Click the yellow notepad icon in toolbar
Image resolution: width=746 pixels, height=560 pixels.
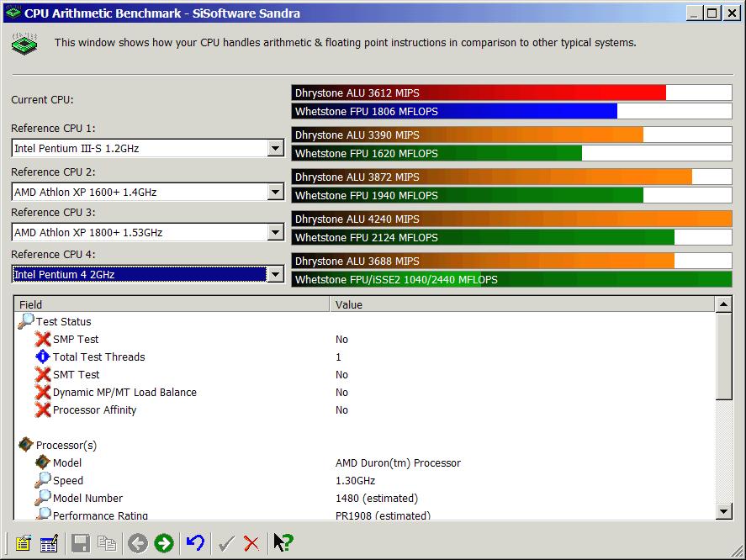(x=23, y=543)
